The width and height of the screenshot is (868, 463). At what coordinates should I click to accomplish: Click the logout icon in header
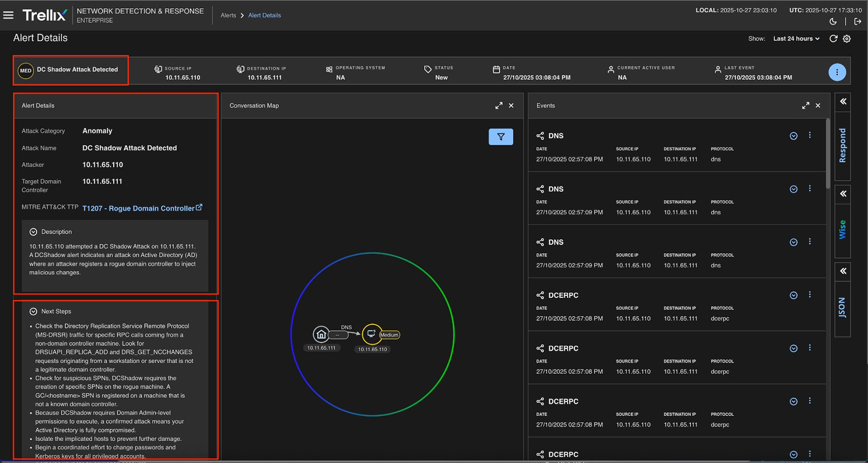click(857, 21)
